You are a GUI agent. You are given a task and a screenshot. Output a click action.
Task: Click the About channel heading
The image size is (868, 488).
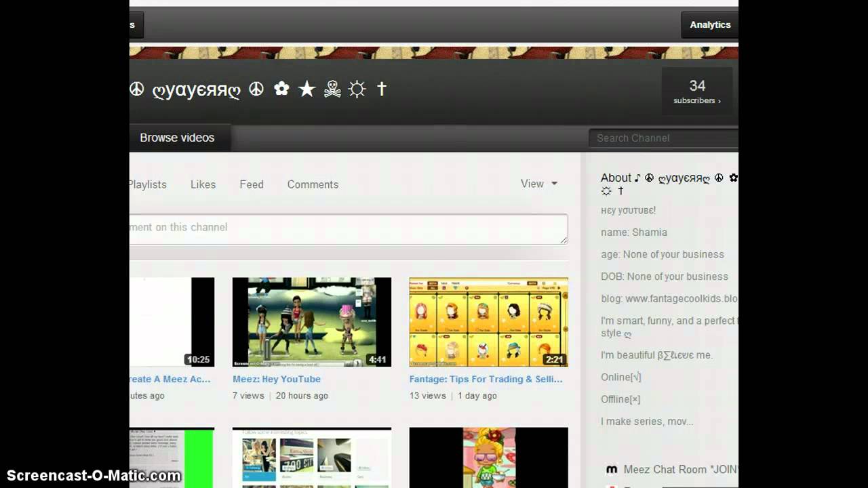[669, 184]
